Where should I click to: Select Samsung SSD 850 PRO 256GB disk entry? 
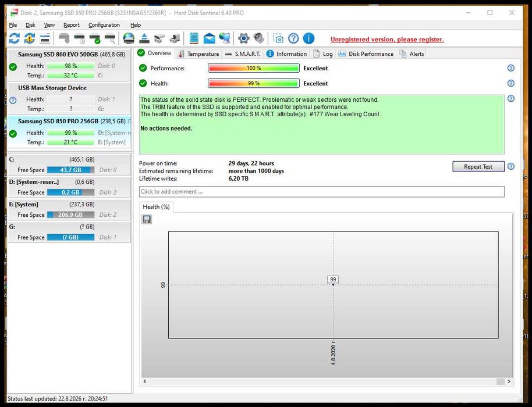click(69, 132)
